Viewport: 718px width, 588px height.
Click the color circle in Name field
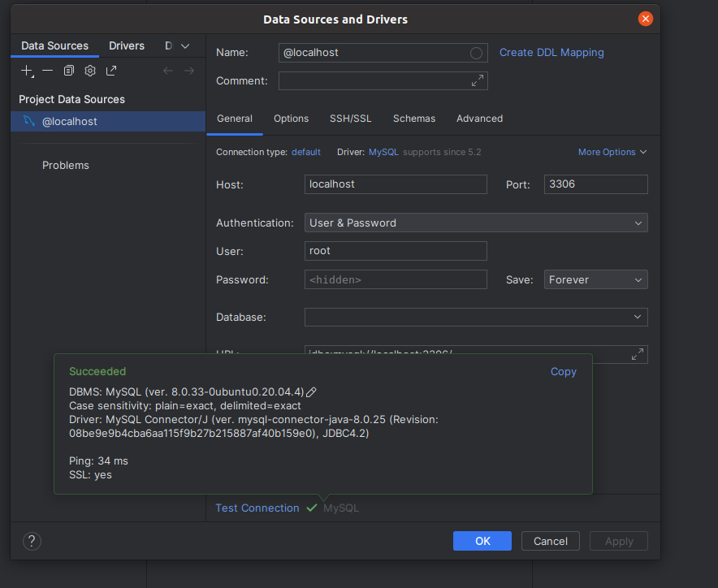(476, 53)
